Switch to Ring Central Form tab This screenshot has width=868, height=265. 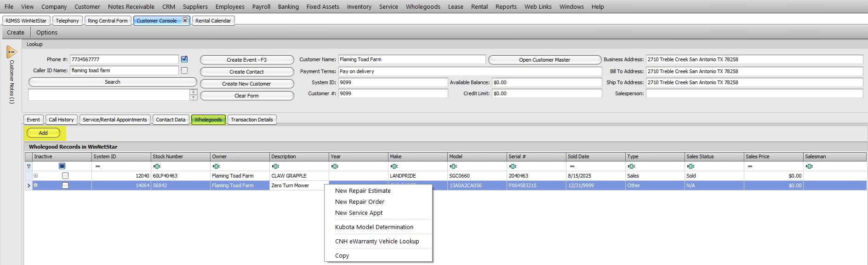(x=108, y=21)
